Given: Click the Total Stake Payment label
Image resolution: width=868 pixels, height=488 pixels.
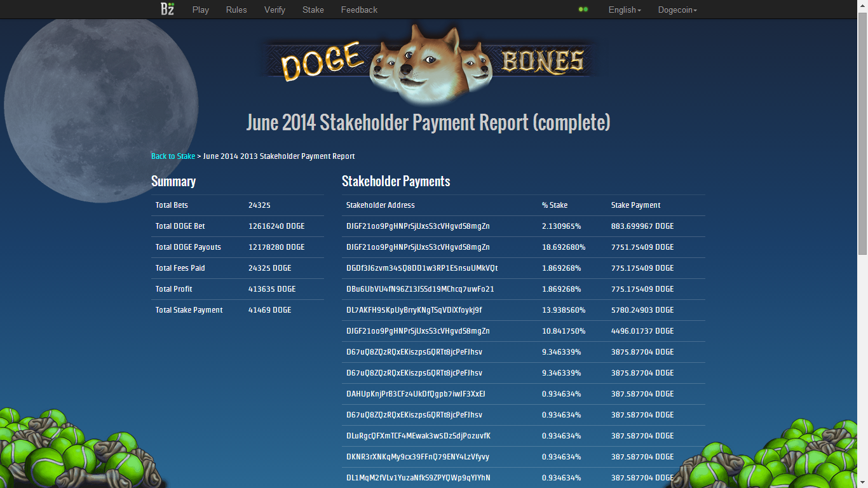Looking at the screenshot, I should [x=189, y=310].
